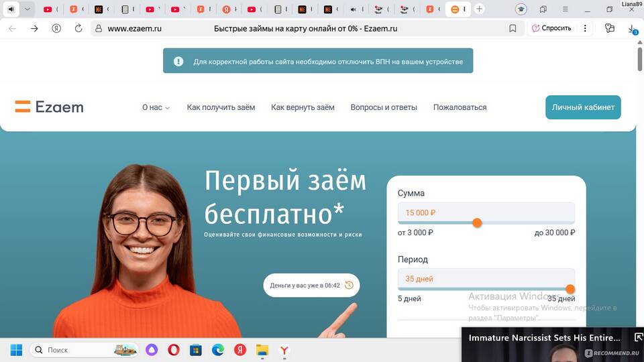Open the browser menu via the three-dot icon
This screenshot has width=644, height=362.
point(585,28)
